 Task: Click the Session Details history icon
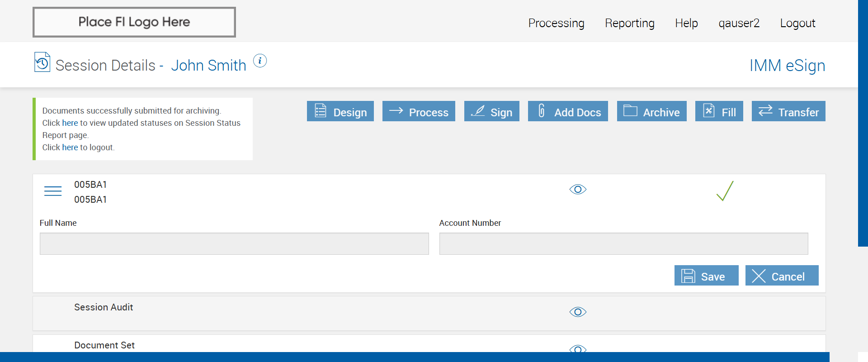[42, 62]
